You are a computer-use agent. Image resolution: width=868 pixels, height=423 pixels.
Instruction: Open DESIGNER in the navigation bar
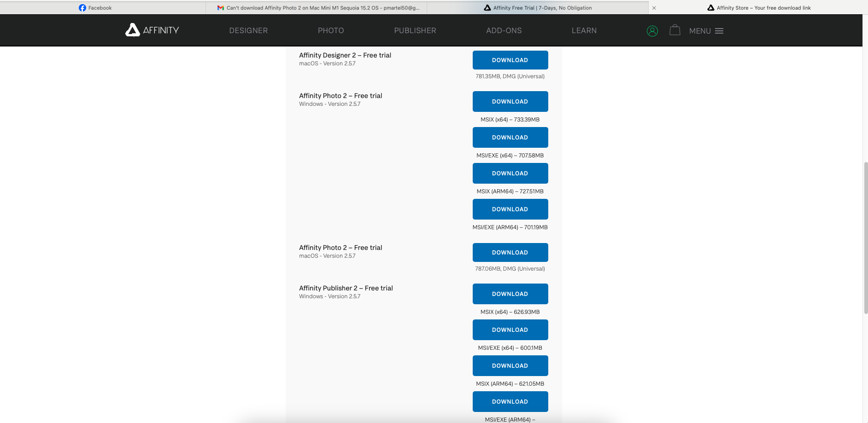pyautogui.click(x=248, y=30)
